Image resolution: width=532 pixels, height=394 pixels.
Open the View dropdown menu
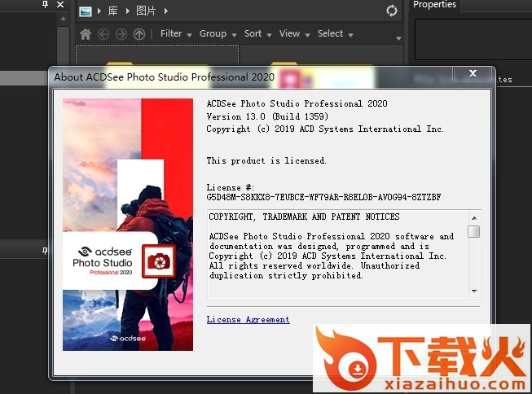[x=294, y=33]
